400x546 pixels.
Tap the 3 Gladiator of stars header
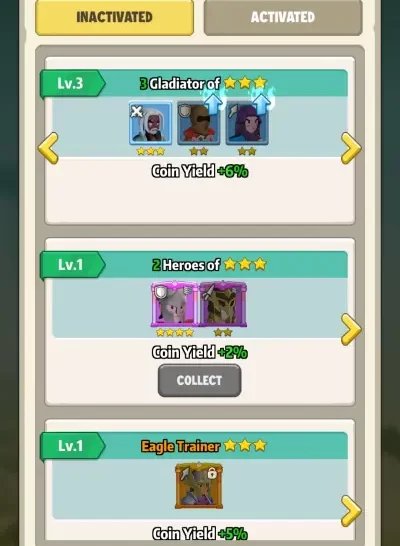(203, 83)
